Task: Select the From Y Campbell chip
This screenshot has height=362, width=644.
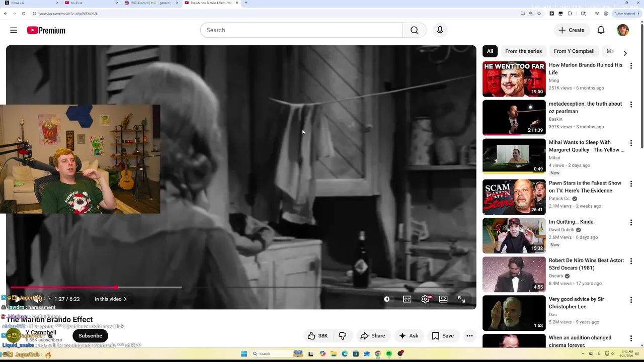Action: tap(574, 51)
